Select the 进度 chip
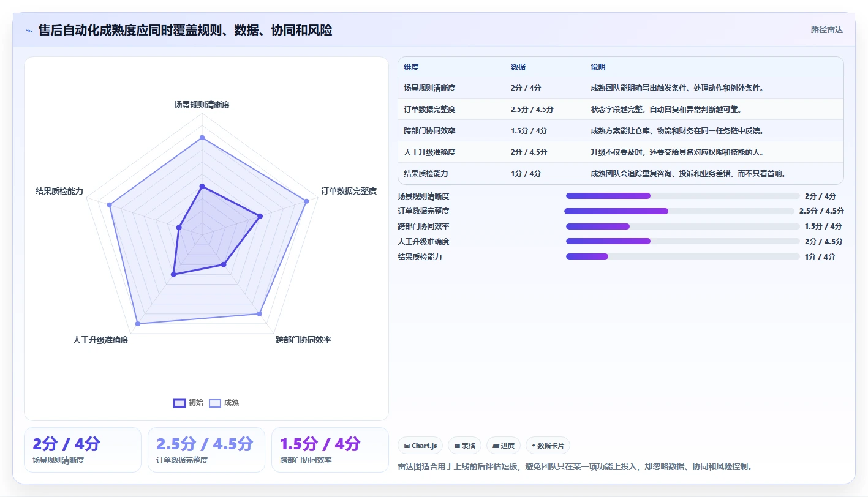This screenshot has width=868, height=497. (504, 446)
